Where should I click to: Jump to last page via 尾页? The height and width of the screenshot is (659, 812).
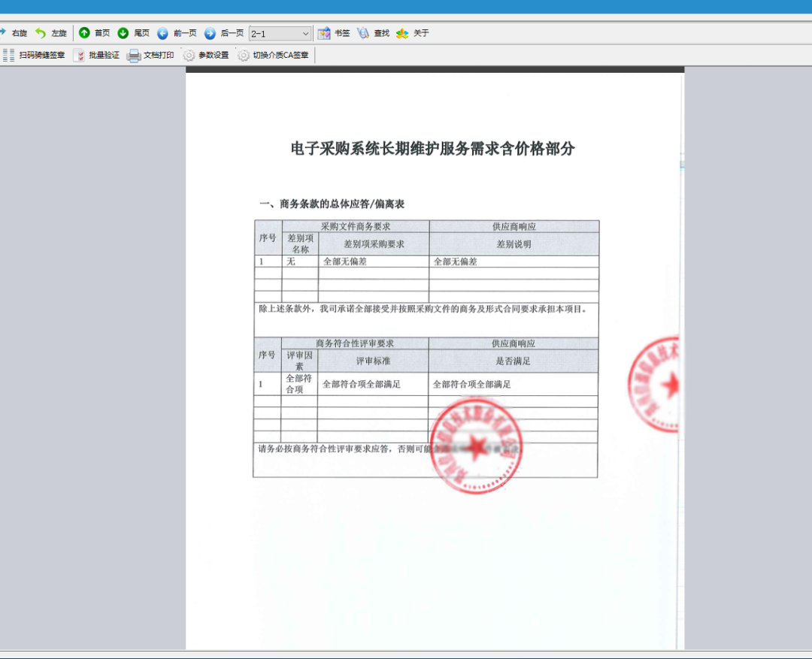[x=133, y=33]
